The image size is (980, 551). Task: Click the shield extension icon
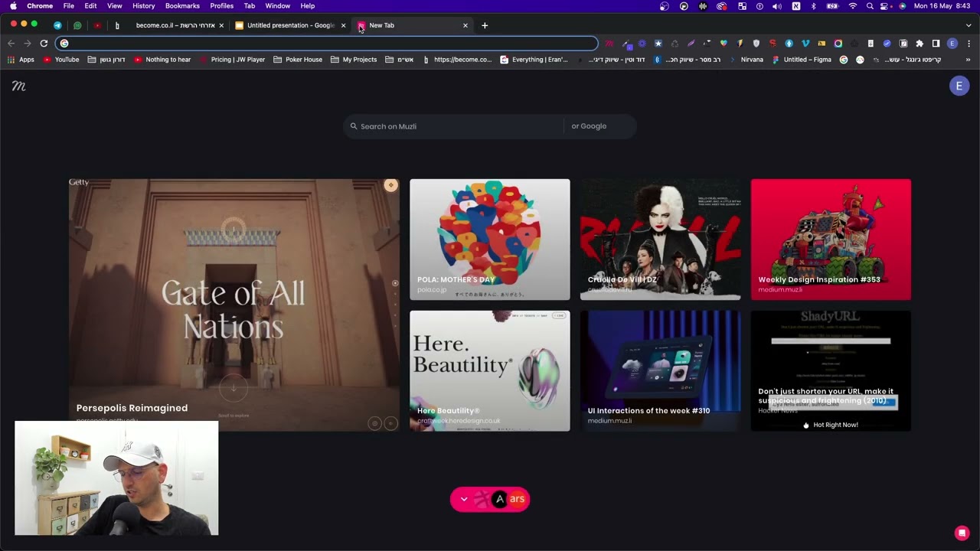tap(756, 44)
